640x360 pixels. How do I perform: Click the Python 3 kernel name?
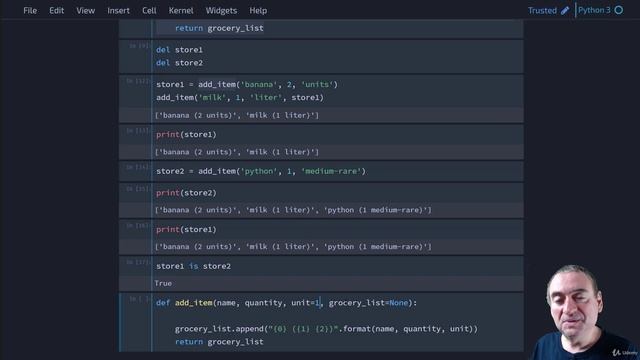click(594, 10)
